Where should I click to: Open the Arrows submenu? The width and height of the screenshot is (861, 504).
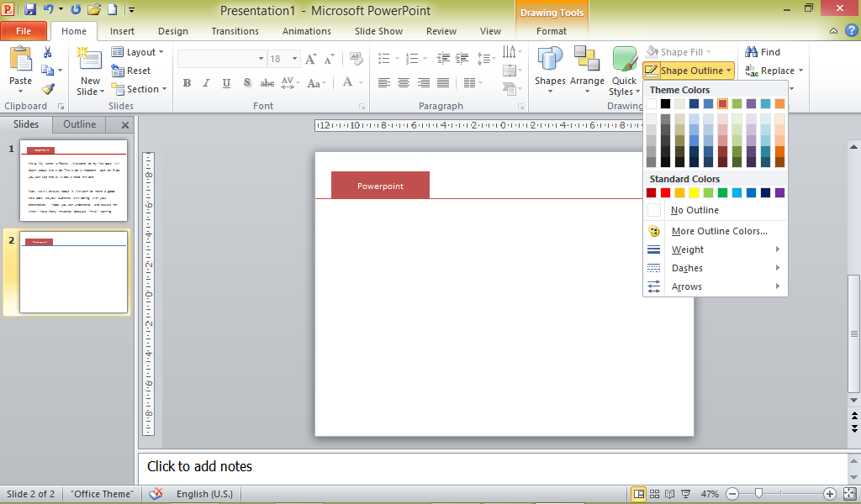click(x=686, y=286)
